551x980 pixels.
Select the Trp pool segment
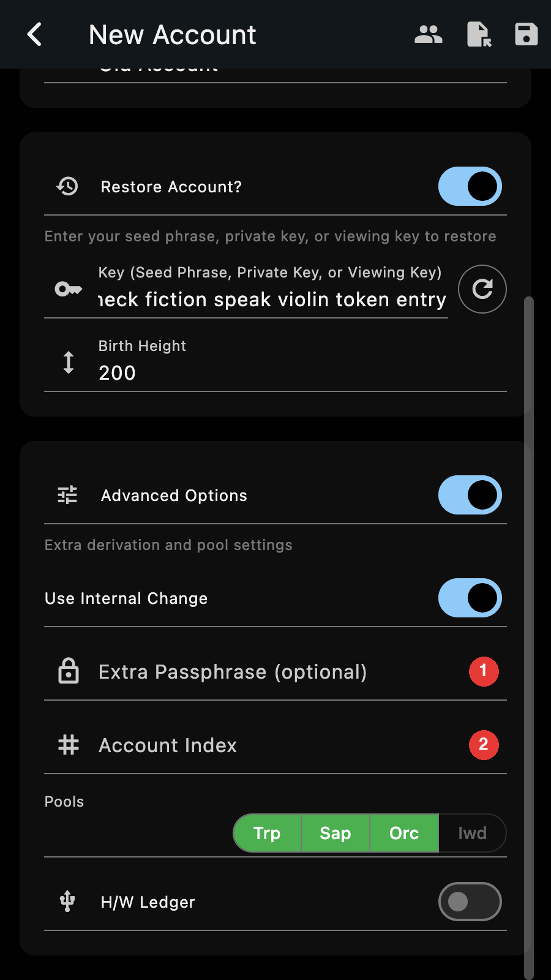click(268, 833)
